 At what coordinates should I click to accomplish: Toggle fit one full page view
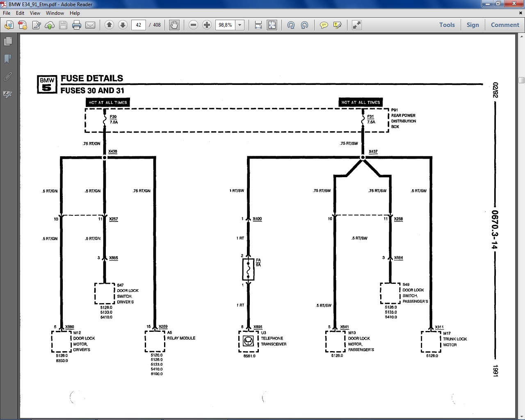point(272,25)
